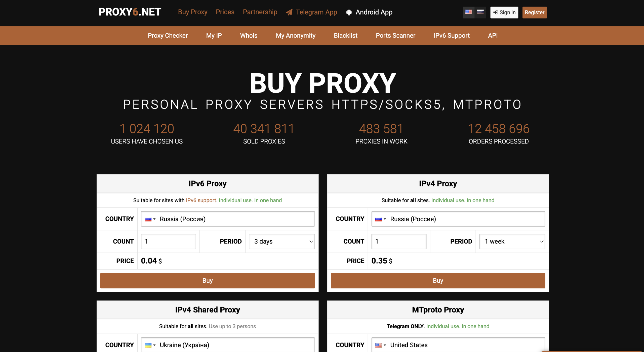Click the PROXY6.NET logo

[130, 12]
